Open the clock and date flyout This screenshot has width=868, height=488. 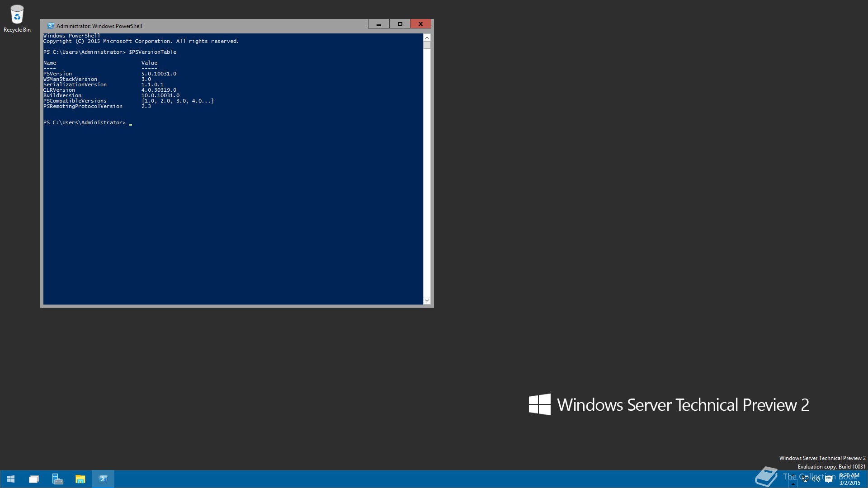(x=849, y=479)
